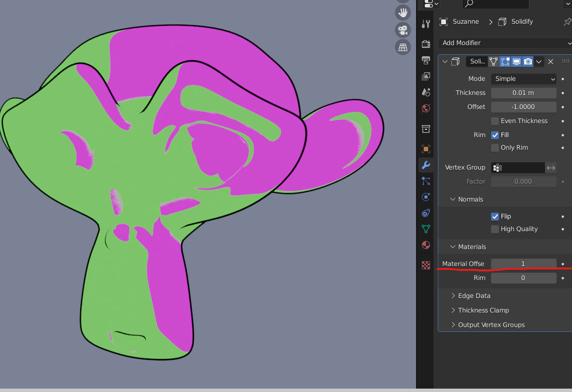Open the Object Constraints tab icon
The height and width of the screenshot is (392, 572).
point(426,213)
